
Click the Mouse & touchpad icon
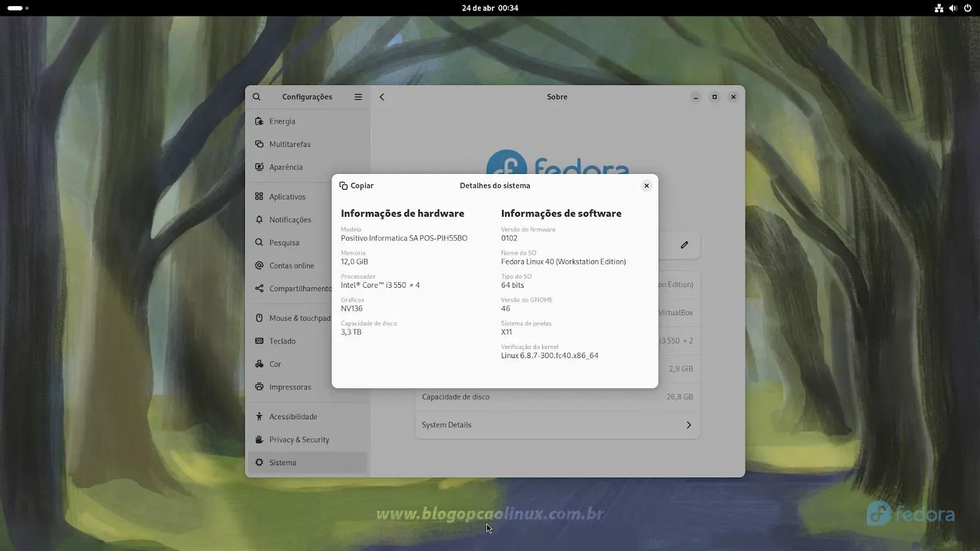pyautogui.click(x=259, y=318)
